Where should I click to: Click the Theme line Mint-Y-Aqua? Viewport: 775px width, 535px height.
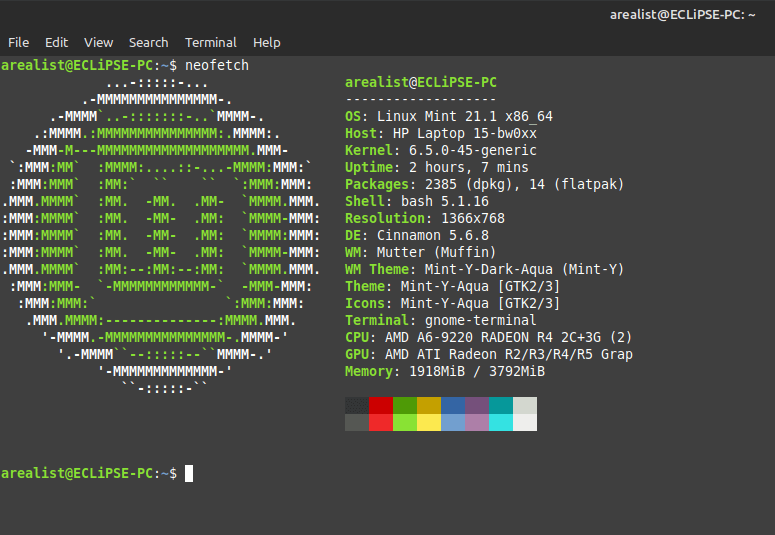pyautogui.click(x=452, y=286)
